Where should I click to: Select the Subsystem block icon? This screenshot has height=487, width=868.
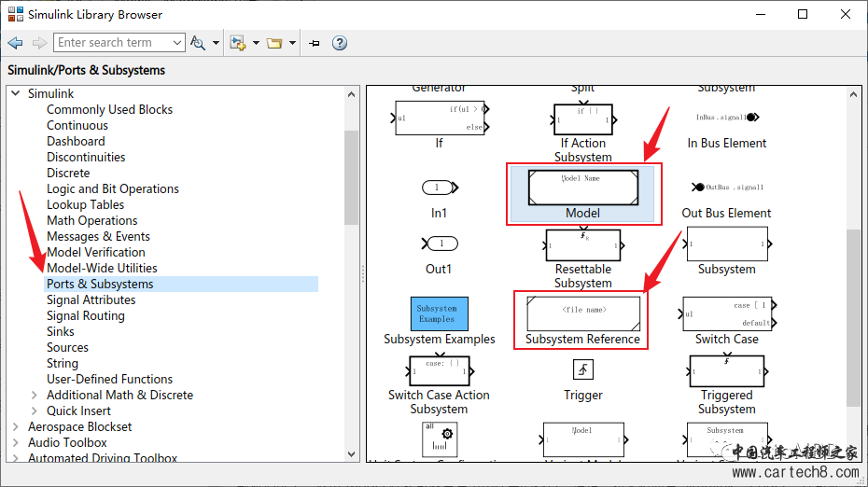click(x=727, y=243)
